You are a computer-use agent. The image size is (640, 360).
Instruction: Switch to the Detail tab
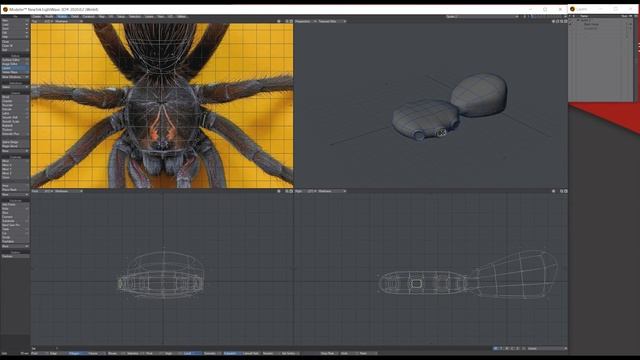click(75, 16)
